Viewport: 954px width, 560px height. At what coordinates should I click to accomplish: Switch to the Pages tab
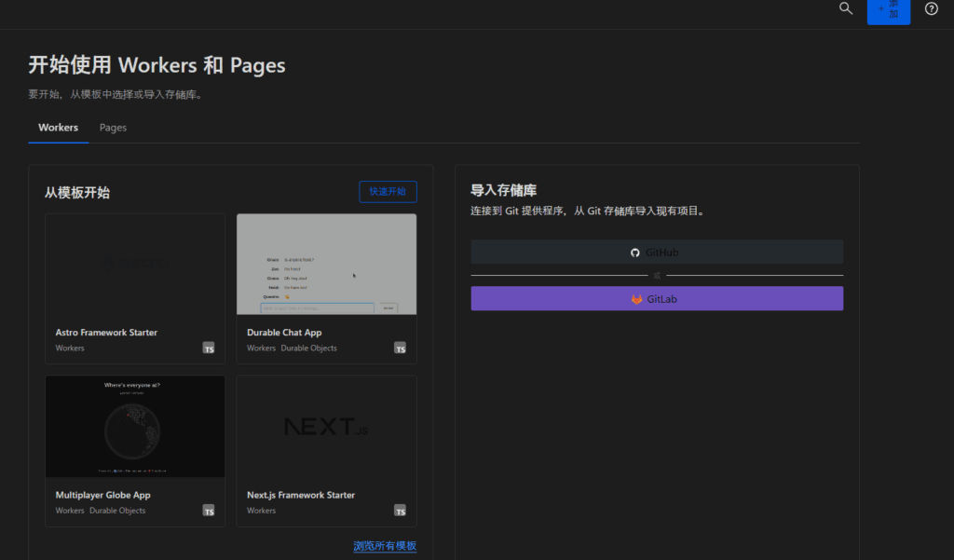click(x=113, y=128)
